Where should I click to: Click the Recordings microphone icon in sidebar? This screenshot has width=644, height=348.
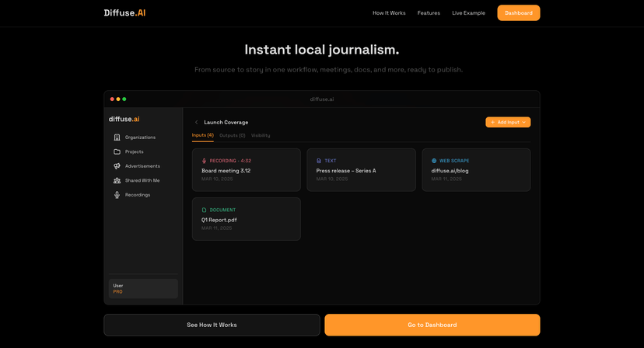(117, 195)
